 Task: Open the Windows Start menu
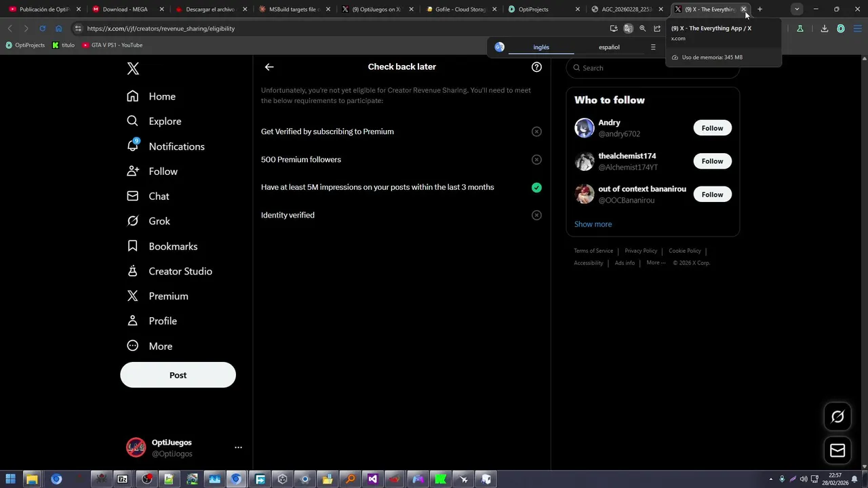tap(10, 479)
